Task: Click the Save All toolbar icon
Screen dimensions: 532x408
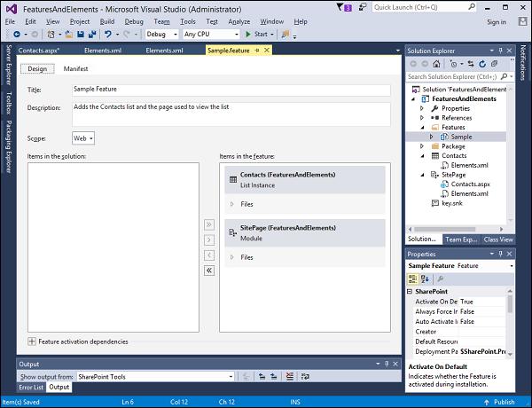Action: point(92,35)
